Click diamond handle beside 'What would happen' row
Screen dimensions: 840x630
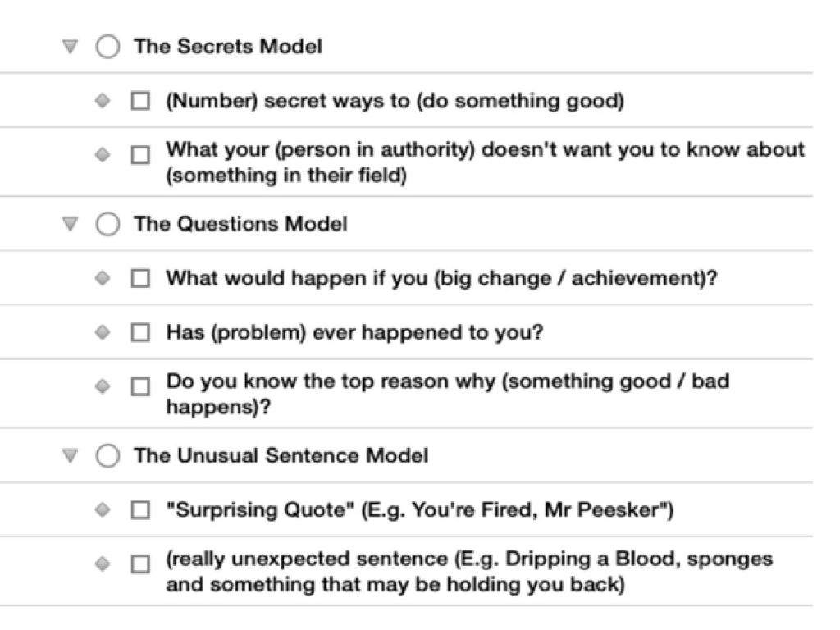pos(102,278)
